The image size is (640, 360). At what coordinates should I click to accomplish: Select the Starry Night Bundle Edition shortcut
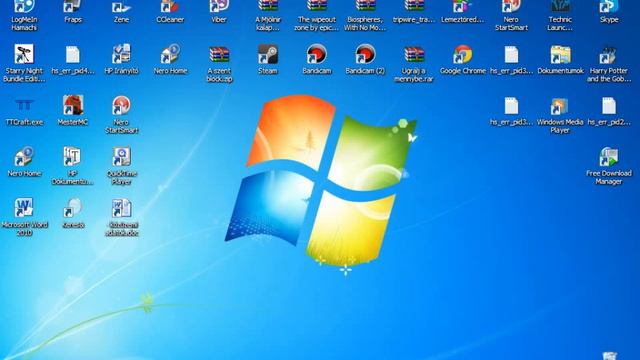24,63
